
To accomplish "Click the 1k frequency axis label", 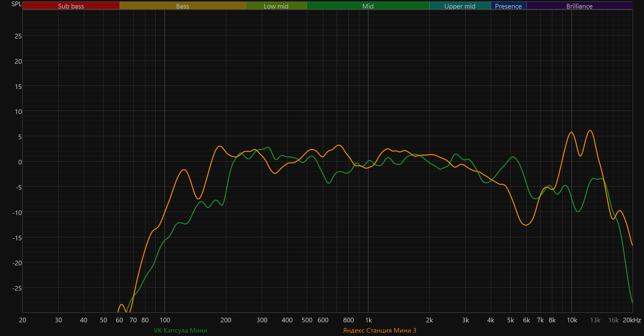I will 368,320.
